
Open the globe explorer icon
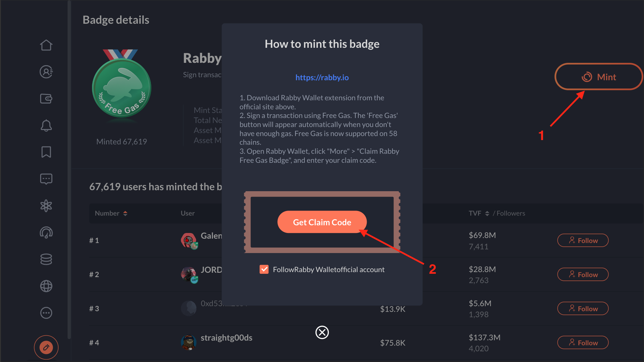pos(46,286)
